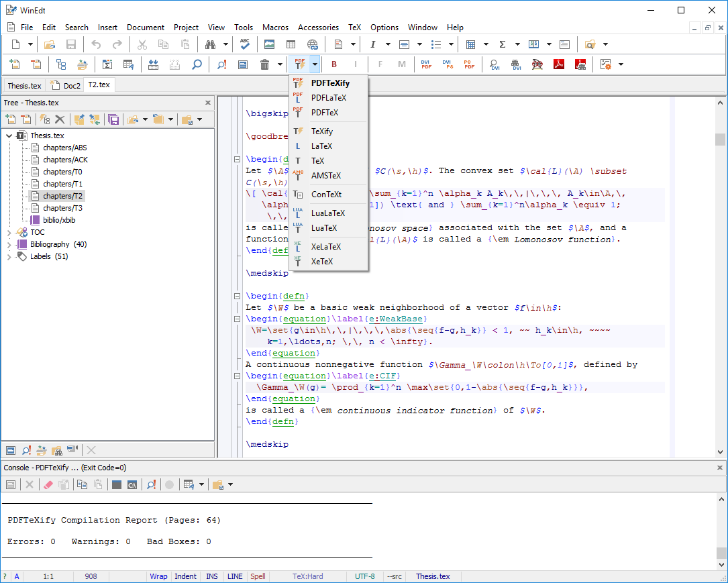
Task: Open the dropdown arrow beside PDFTeXify button
Action: (315, 64)
